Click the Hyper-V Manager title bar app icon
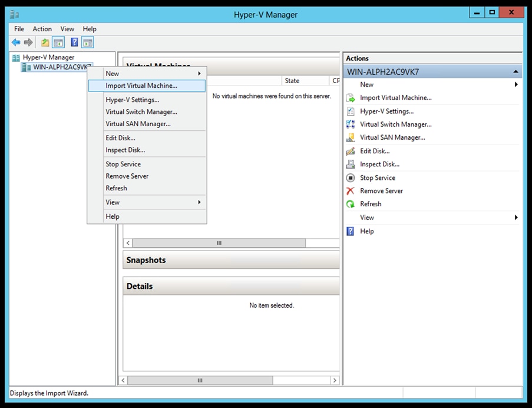Viewport: 532px width, 408px height. coord(15,14)
